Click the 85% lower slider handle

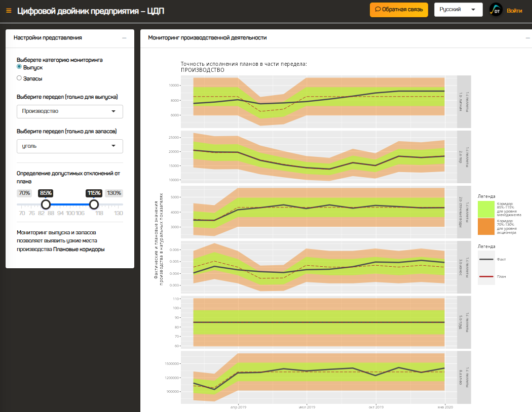[46, 204]
